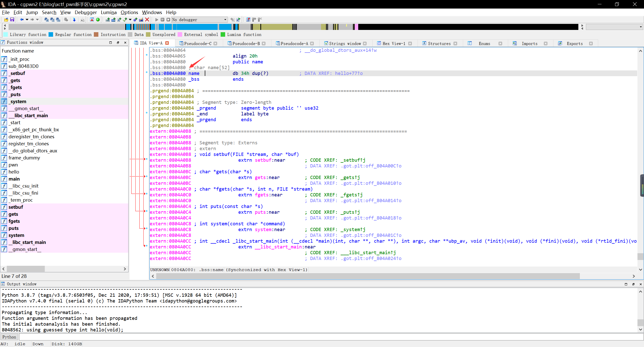Expand the dropdown arrow beside s-plus icon
The width and height of the screenshot is (644, 347).
coord(130,20)
